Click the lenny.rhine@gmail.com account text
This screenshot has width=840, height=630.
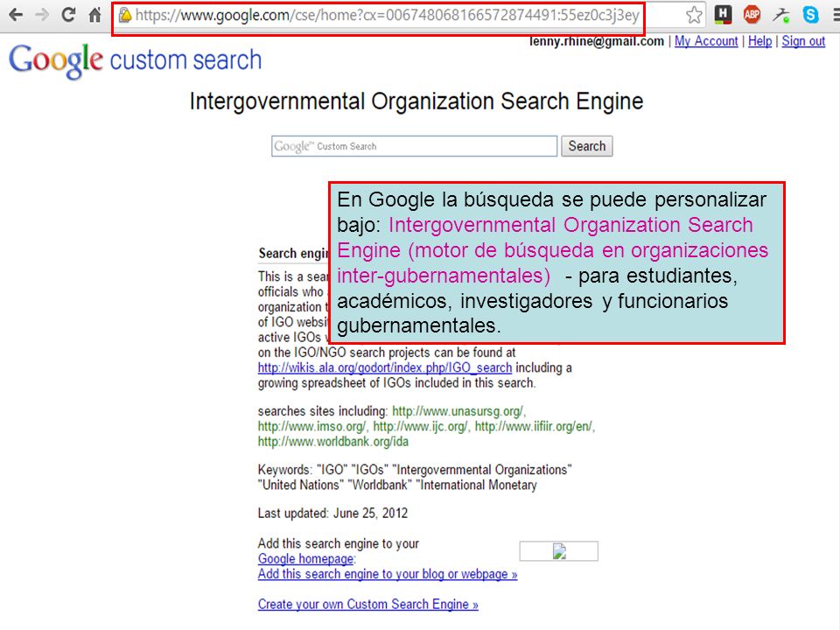(596, 41)
